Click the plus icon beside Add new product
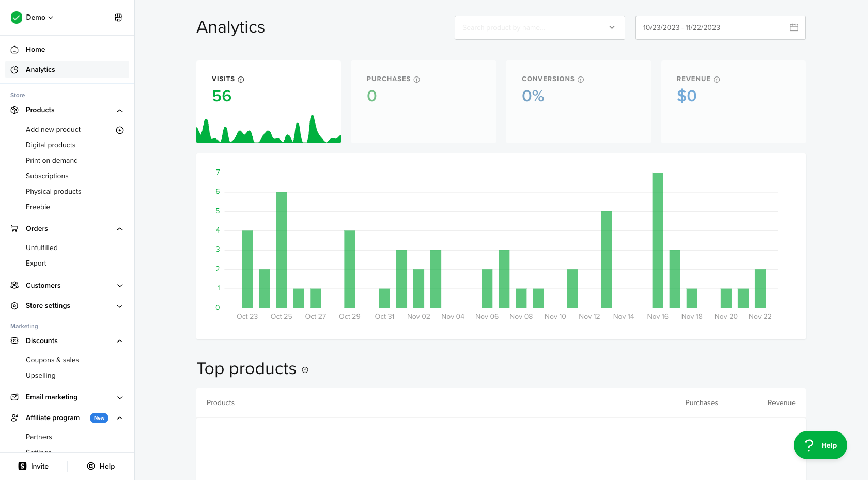This screenshot has width=868, height=480. click(120, 130)
